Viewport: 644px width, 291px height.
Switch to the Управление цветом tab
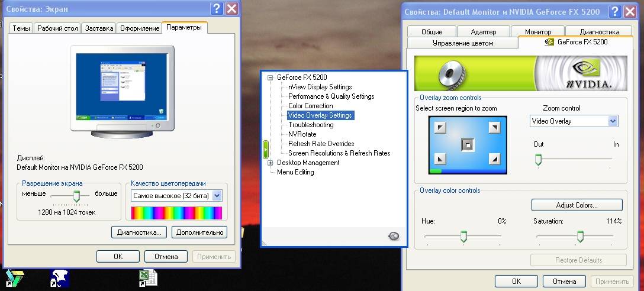pos(463,43)
